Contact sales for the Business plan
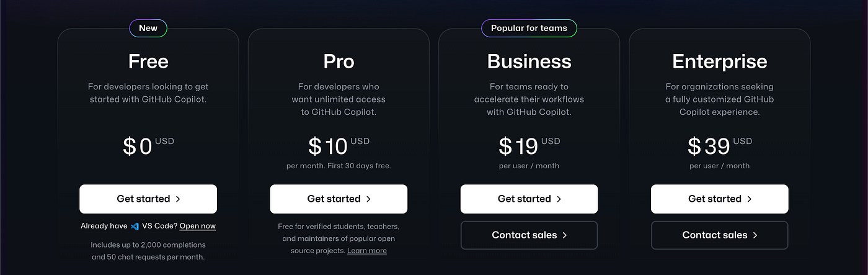The image size is (868, 275). click(529, 235)
